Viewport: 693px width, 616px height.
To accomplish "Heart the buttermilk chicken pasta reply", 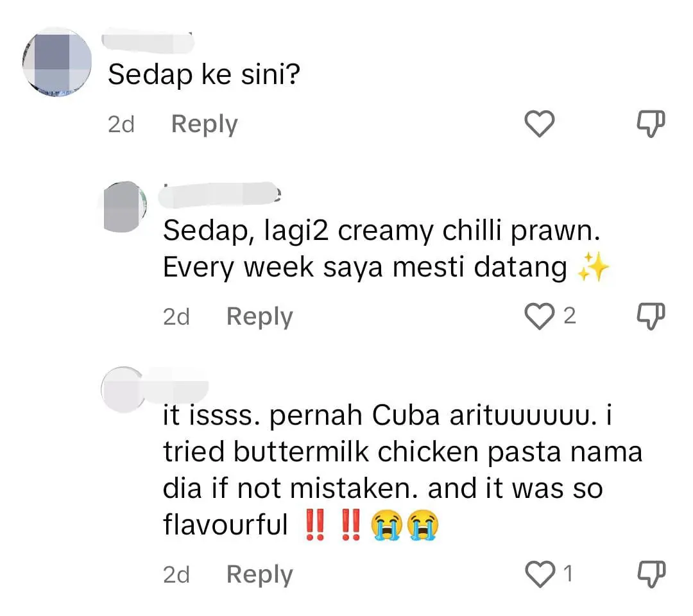I will [x=538, y=574].
